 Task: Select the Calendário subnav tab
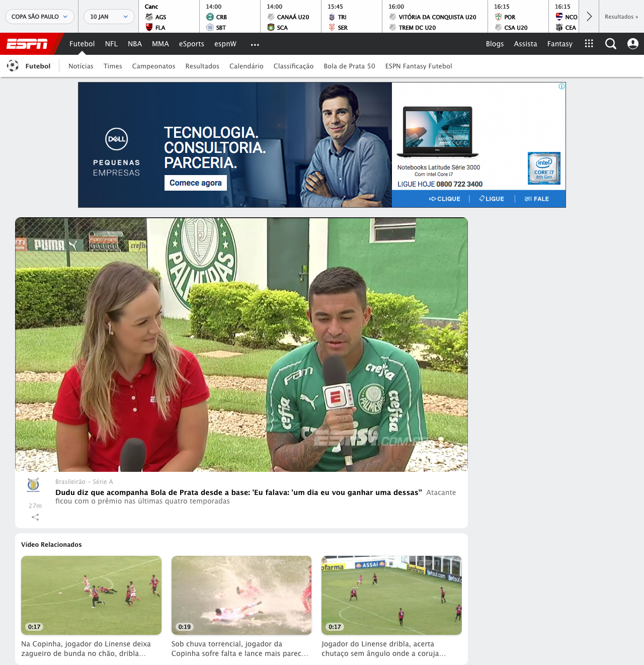(x=247, y=66)
